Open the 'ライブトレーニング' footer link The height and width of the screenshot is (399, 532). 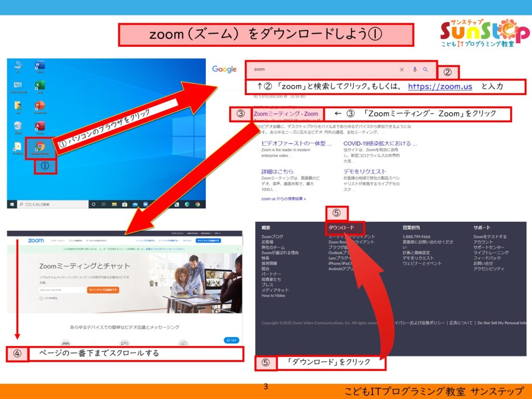coord(491,253)
